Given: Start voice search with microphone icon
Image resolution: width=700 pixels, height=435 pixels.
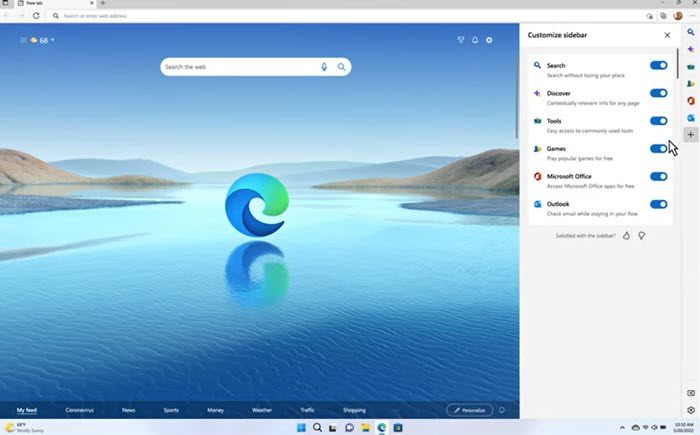Looking at the screenshot, I should click(x=324, y=67).
